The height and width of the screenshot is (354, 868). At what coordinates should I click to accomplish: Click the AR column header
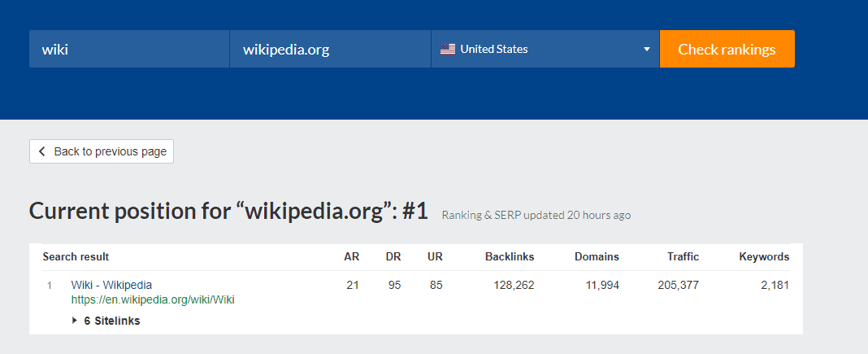pyautogui.click(x=352, y=256)
